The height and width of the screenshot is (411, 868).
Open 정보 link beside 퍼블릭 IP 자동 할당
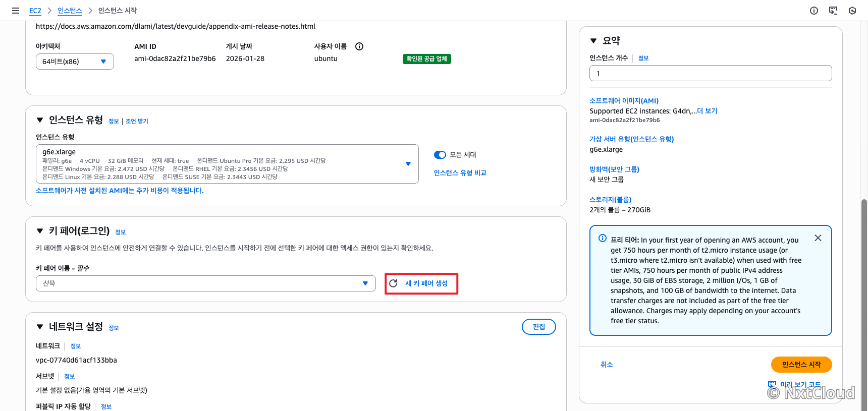pos(106,406)
